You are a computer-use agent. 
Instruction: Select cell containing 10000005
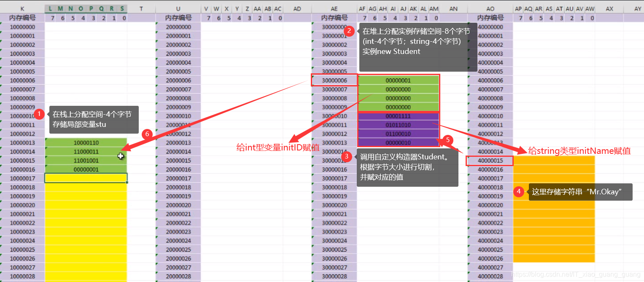coord(22,71)
